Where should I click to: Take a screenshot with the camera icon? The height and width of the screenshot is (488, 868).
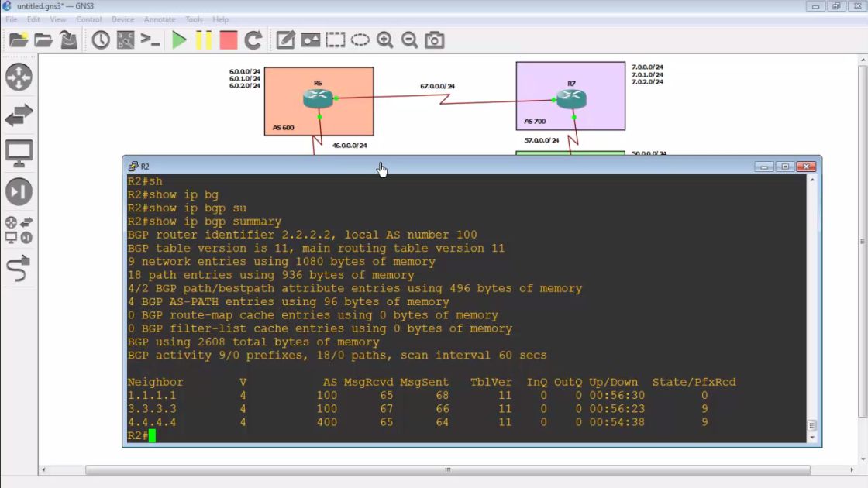coord(435,40)
